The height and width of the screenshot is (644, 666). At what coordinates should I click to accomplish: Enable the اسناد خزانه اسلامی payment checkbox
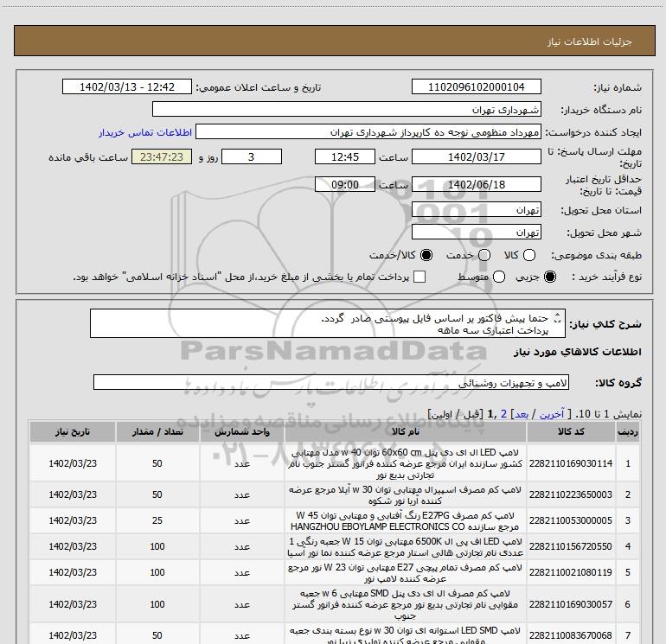point(419,277)
